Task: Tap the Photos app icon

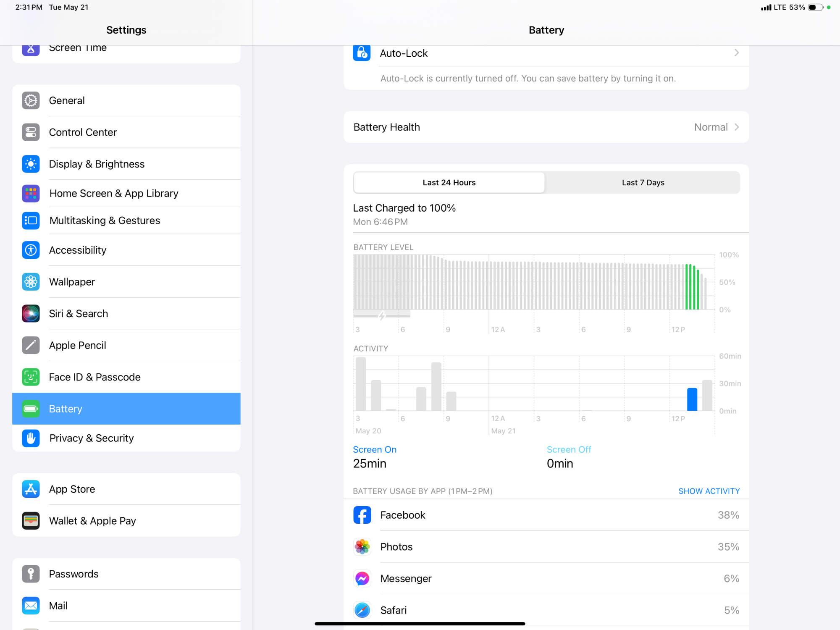Action: pyautogui.click(x=362, y=546)
